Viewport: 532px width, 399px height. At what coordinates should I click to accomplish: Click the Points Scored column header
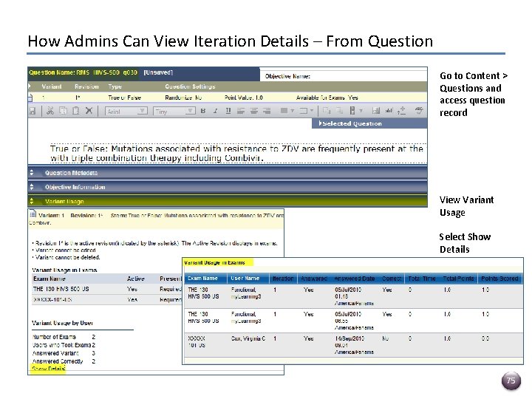pyautogui.click(x=499, y=279)
